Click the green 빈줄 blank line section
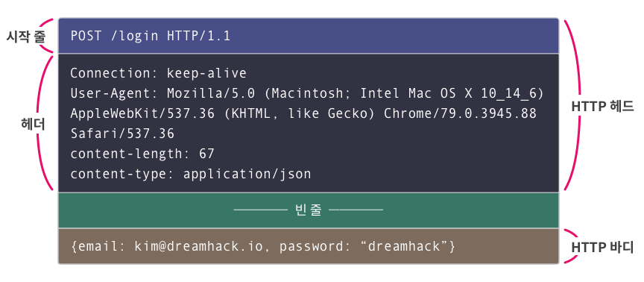Viewport: 644px width, 282px height. (x=309, y=210)
